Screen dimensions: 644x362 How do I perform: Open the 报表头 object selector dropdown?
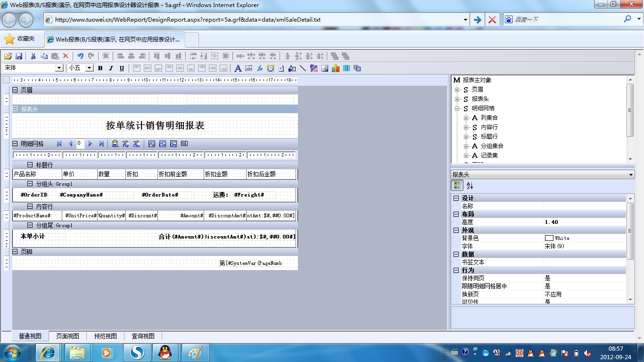coord(631,175)
